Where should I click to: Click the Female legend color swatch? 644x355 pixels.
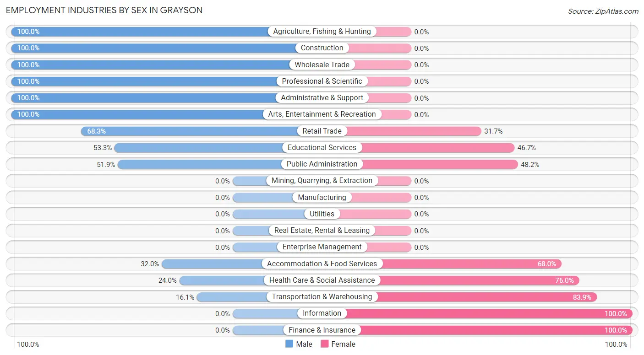325,344
